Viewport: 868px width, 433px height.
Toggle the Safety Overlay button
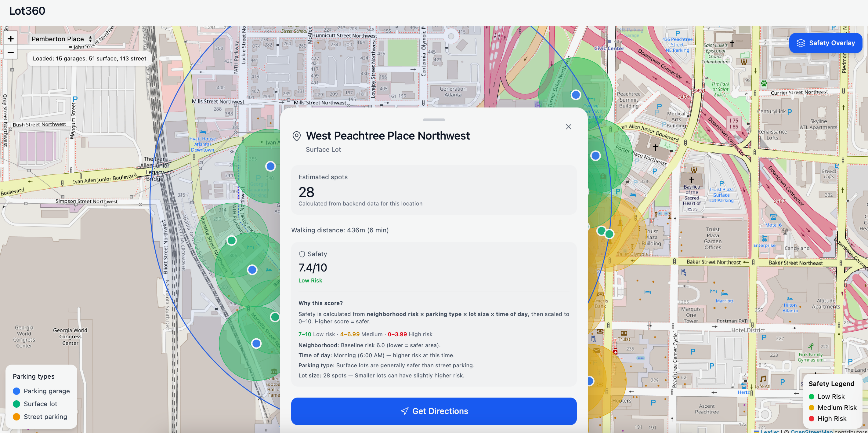[x=825, y=43]
